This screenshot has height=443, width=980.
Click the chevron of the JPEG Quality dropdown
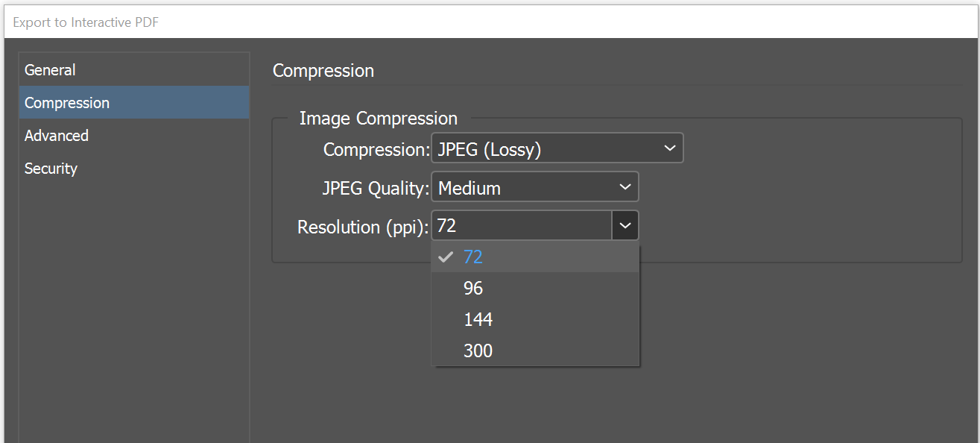625,188
